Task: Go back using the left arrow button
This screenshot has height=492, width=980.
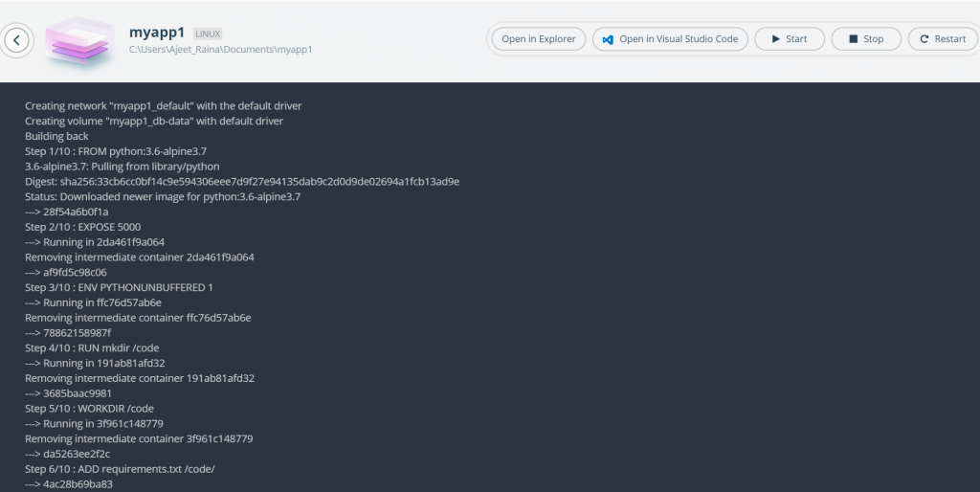Action: (x=17, y=40)
